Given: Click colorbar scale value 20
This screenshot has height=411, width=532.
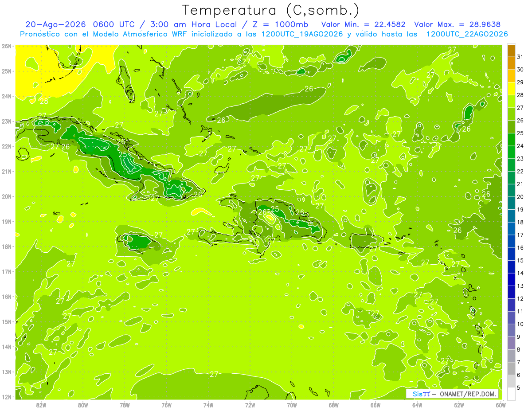Looking at the screenshot, I should pyautogui.click(x=520, y=197).
